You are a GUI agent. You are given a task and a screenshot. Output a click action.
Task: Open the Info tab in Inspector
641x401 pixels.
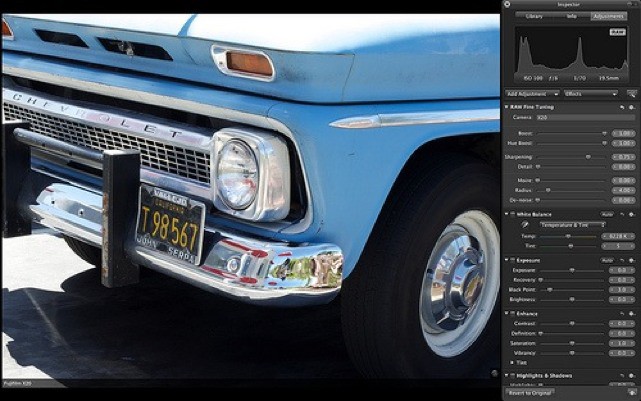(x=571, y=16)
